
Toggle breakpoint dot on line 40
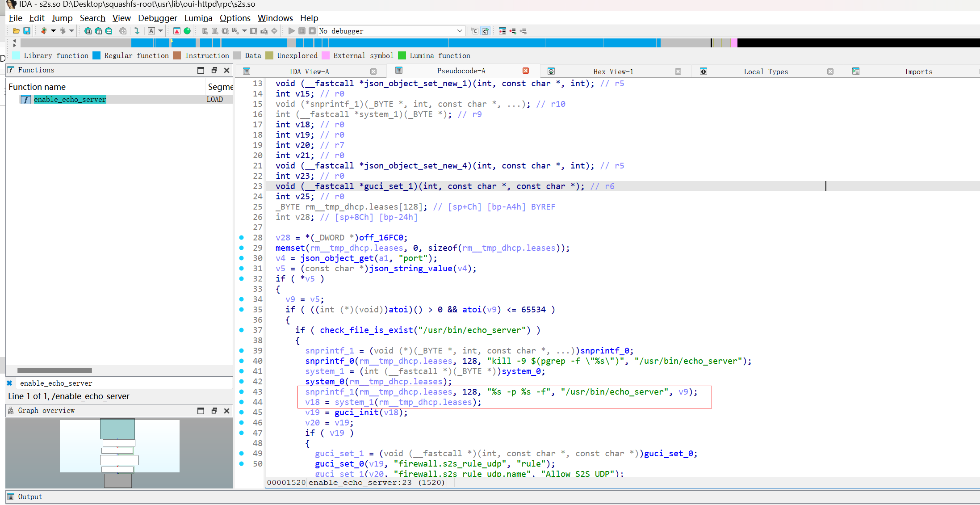[x=242, y=361]
